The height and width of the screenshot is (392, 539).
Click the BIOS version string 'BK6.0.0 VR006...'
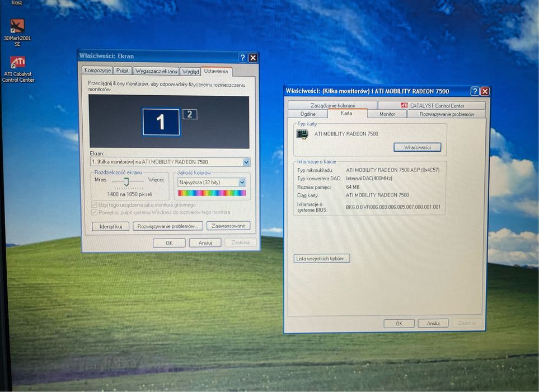(393, 207)
